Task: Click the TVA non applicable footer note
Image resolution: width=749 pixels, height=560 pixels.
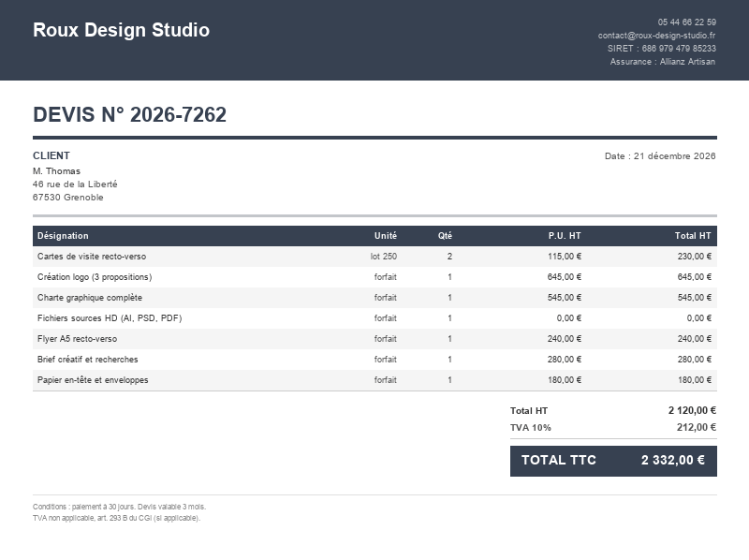Action: point(116,518)
